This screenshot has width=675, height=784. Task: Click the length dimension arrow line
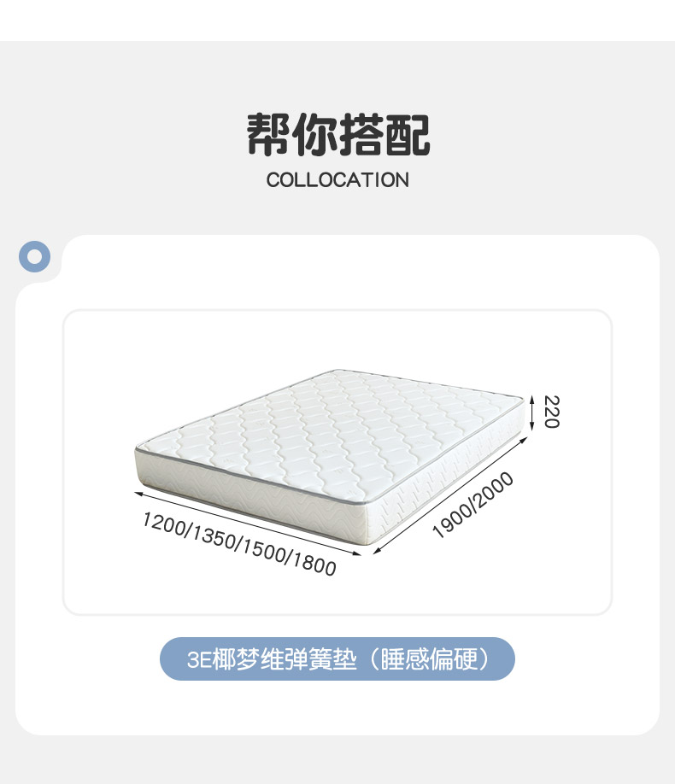coord(450,495)
